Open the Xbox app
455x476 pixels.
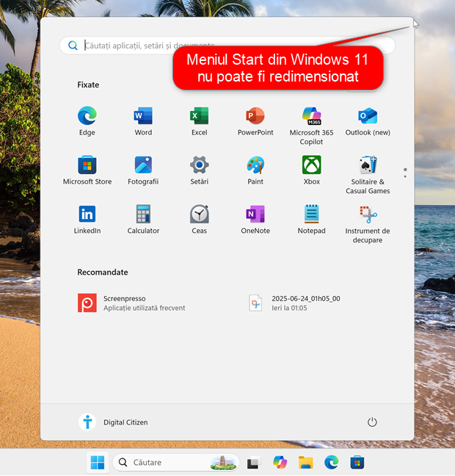coord(312,165)
